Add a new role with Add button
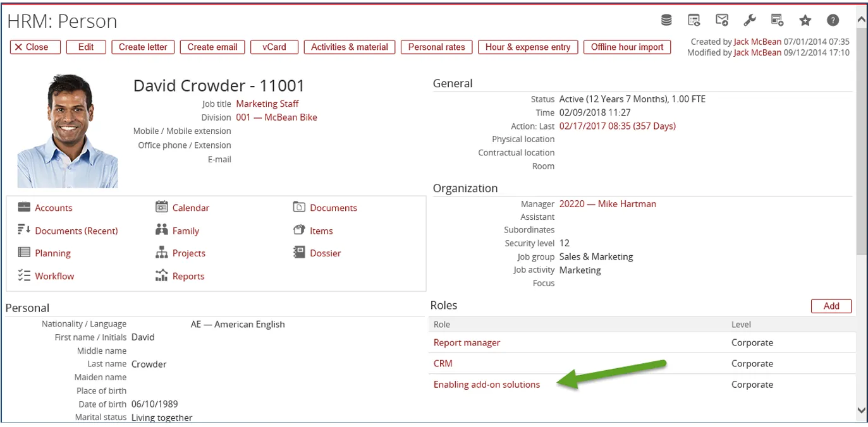 831,306
